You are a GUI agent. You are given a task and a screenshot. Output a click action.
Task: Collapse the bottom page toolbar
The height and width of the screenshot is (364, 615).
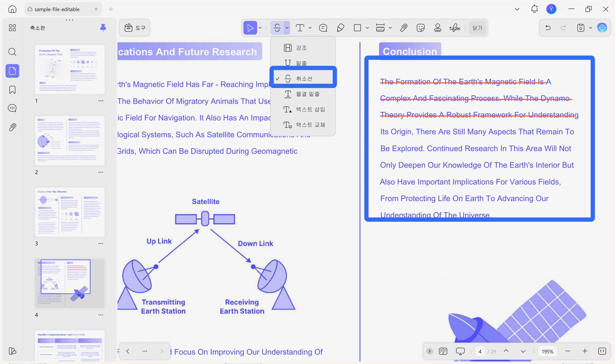pos(429,351)
